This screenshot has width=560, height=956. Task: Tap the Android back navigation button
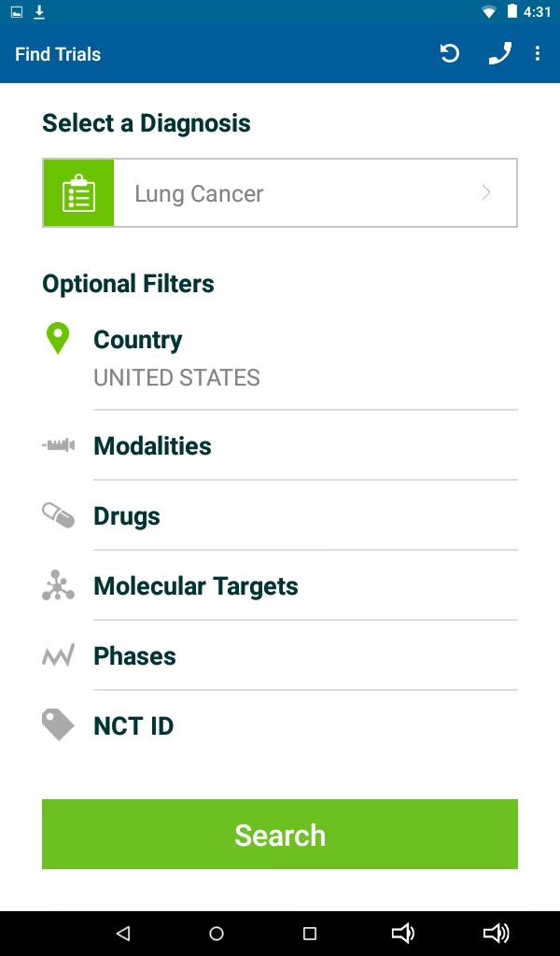pyautogui.click(x=123, y=933)
